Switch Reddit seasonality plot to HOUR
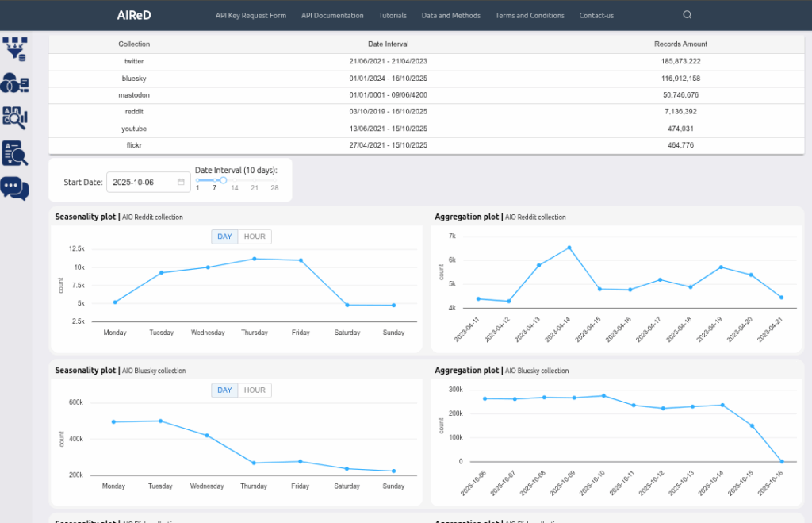This screenshot has width=812, height=523. tap(255, 237)
